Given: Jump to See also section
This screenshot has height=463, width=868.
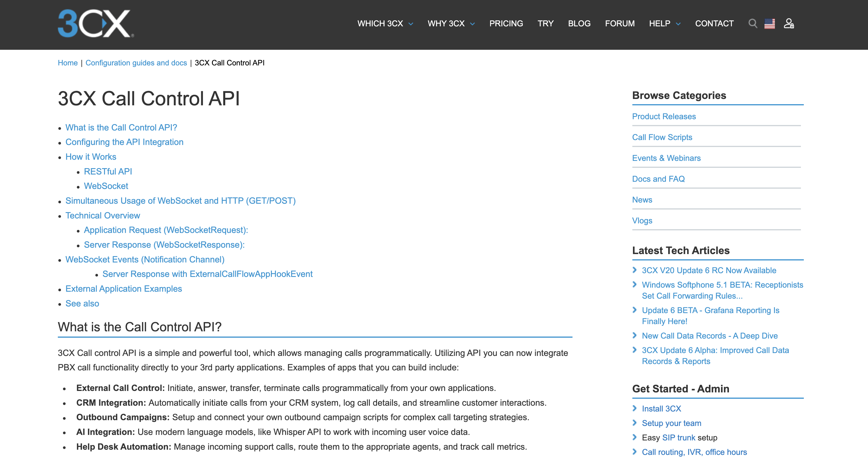Looking at the screenshot, I should point(82,304).
